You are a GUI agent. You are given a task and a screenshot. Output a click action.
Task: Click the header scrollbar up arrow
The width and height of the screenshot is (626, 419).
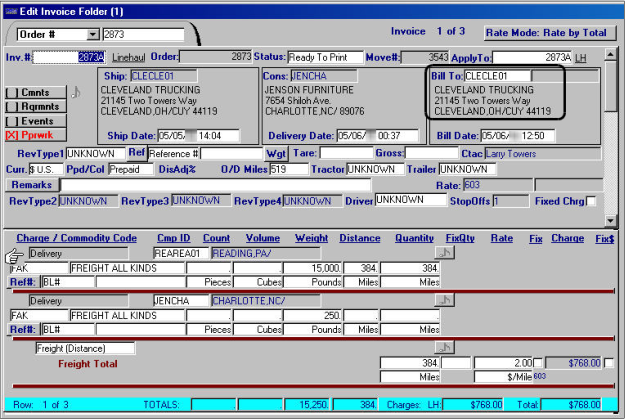point(610,54)
